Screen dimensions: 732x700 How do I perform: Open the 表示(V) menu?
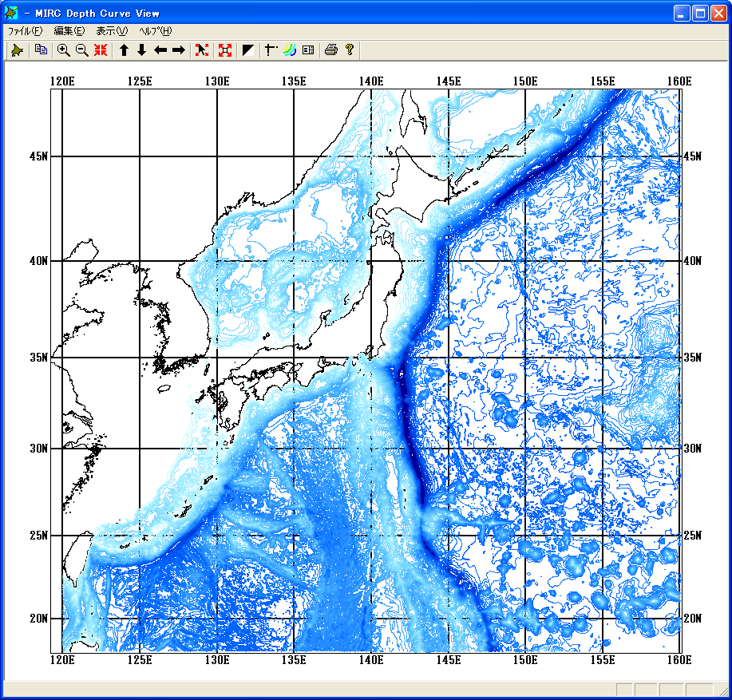point(111,31)
